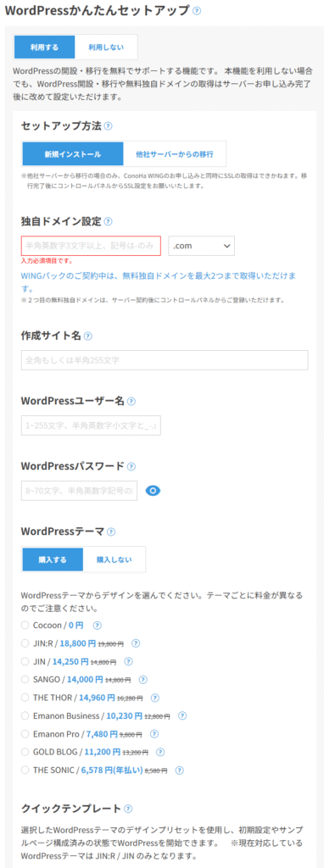Open help icon for SANGO theme
This screenshot has height=868, width=324.
tap(142, 679)
